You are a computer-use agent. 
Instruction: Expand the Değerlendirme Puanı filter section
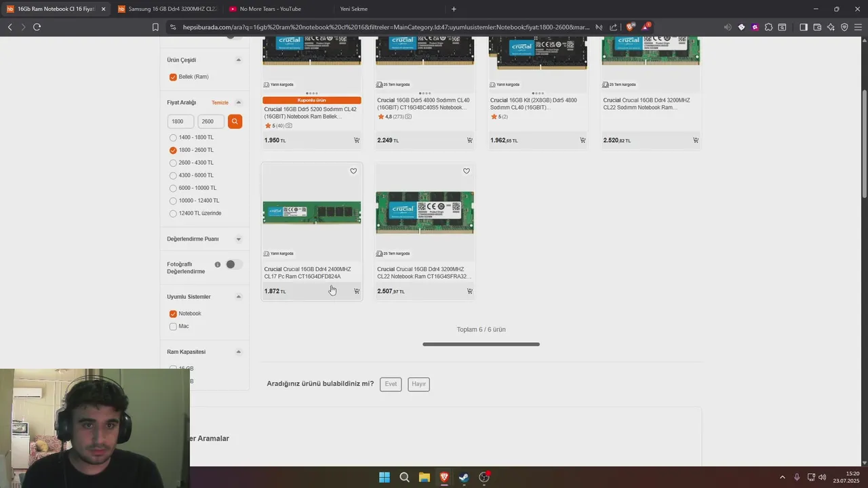click(x=238, y=239)
